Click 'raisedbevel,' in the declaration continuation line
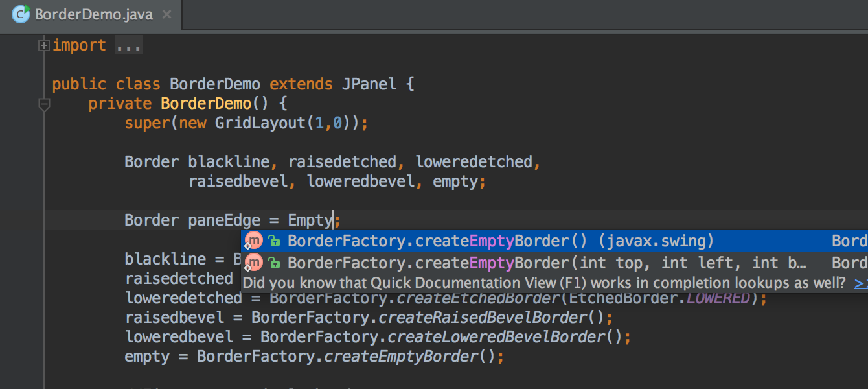 pyautogui.click(x=242, y=182)
